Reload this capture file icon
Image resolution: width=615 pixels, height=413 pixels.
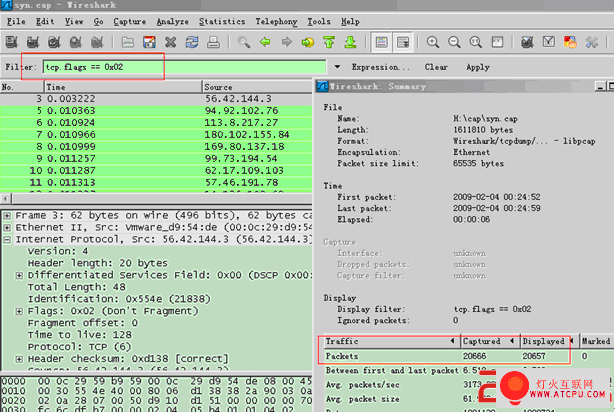tap(192, 42)
